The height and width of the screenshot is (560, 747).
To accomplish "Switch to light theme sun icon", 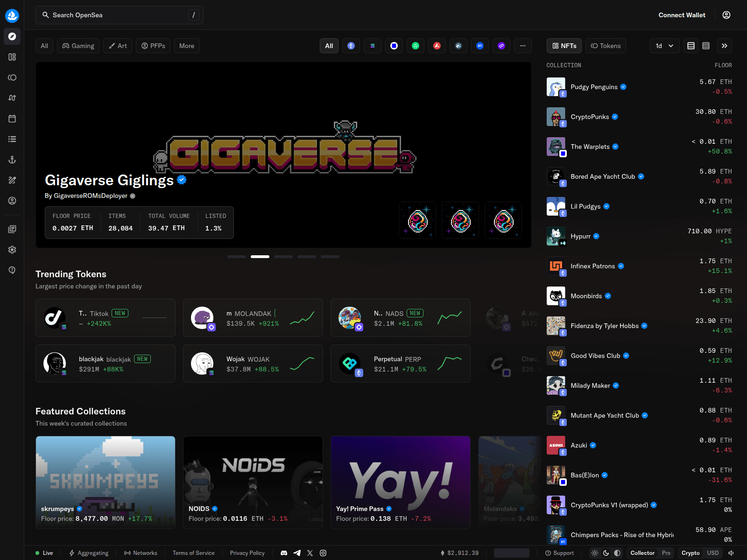I will click(595, 553).
